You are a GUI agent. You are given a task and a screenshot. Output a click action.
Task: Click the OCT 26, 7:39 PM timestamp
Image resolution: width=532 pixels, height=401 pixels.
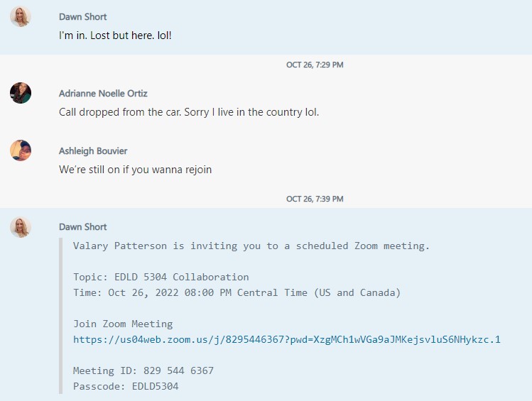(315, 199)
